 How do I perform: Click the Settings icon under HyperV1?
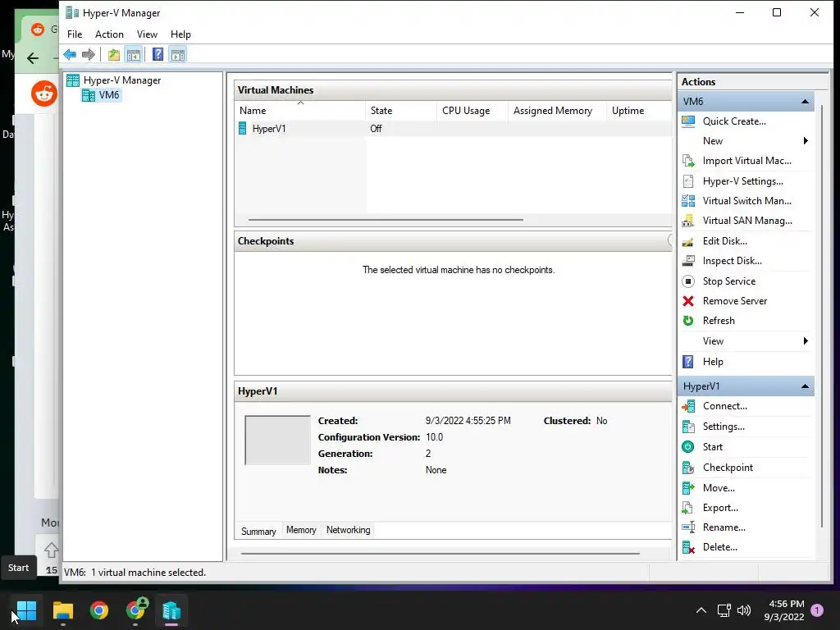(x=688, y=427)
